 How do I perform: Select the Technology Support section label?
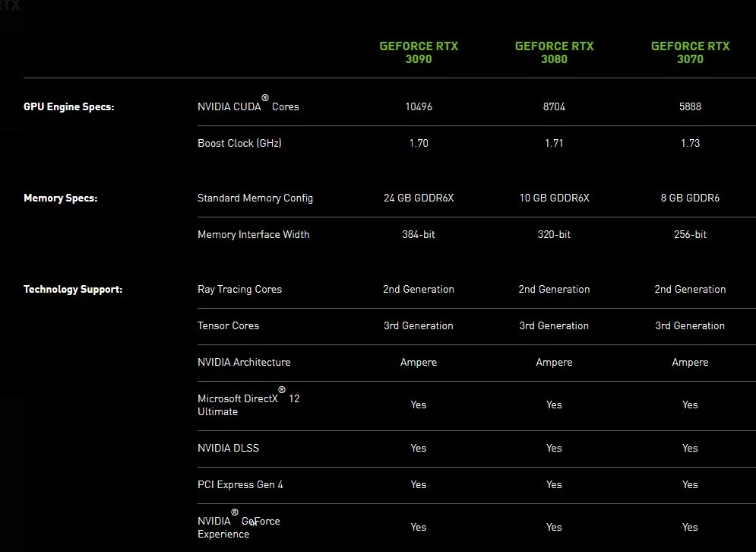click(x=73, y=289)
